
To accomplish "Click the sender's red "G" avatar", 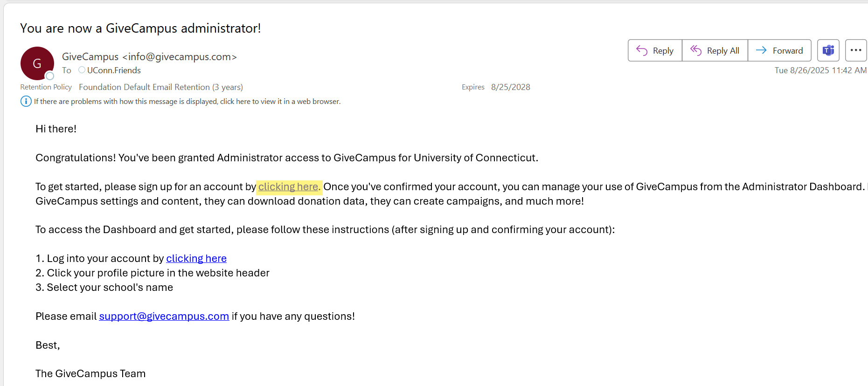I will point(37,63).
